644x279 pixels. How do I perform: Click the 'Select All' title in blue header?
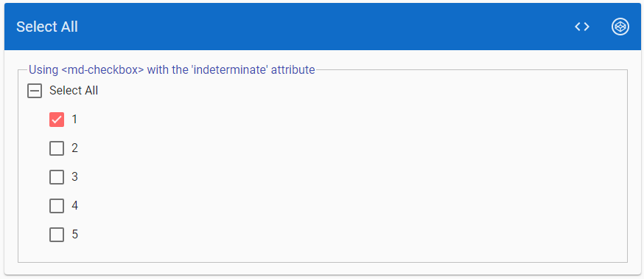47,27
